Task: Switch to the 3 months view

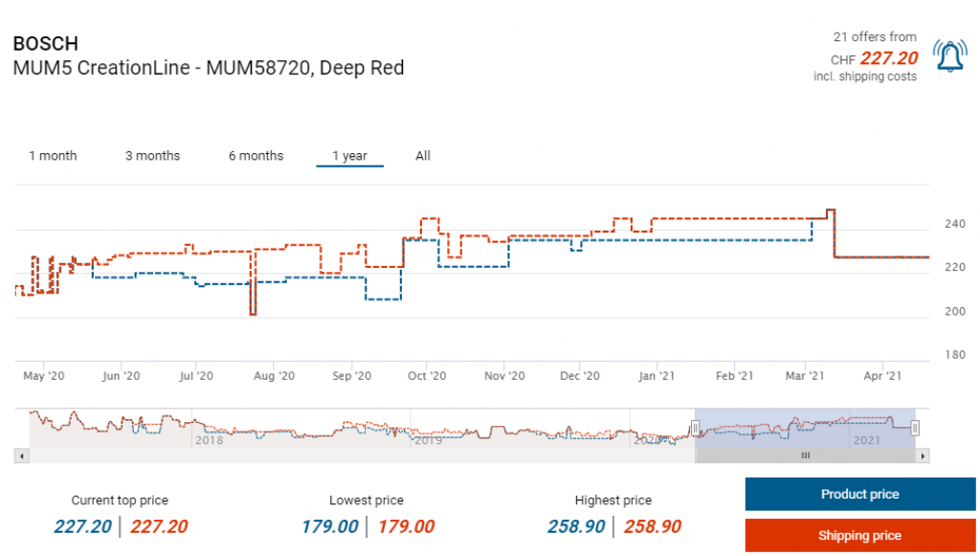Action: [x=152, y=156]
